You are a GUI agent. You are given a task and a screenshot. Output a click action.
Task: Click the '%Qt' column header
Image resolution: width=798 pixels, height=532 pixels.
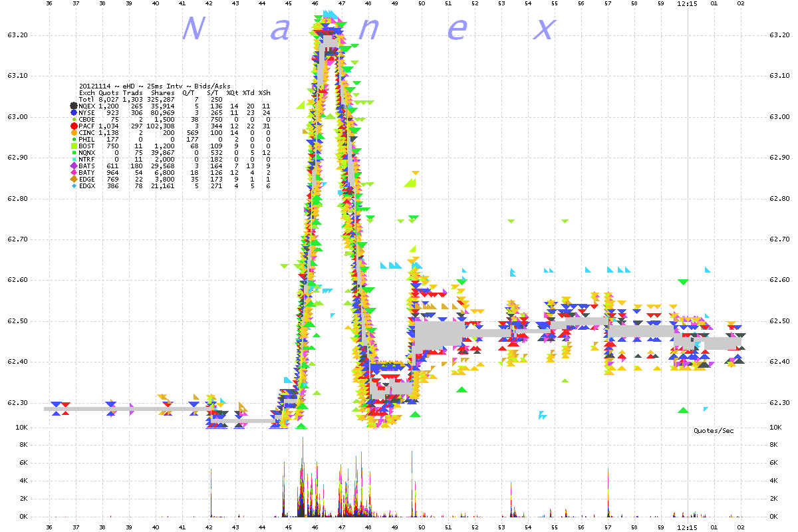click(x=233, y=93)
